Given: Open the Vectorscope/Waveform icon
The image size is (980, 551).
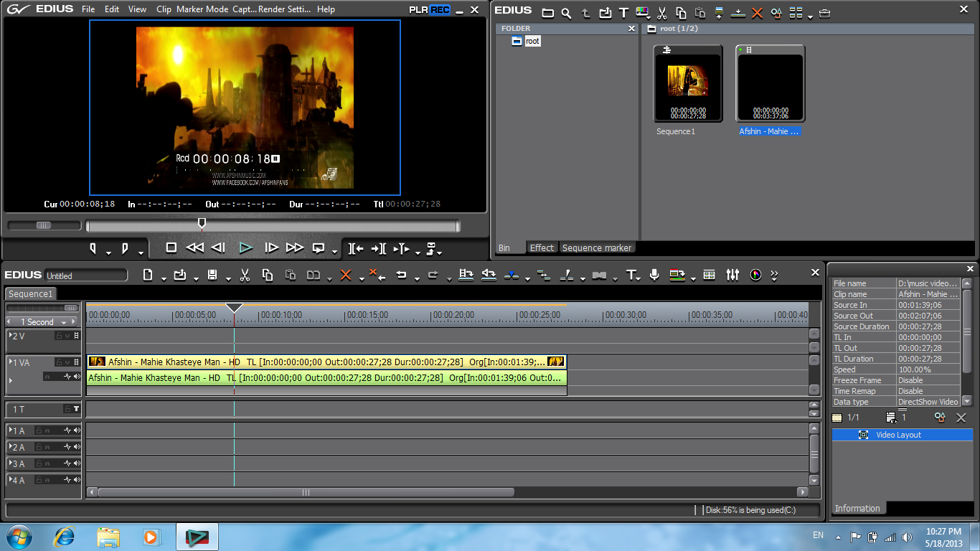Looking at the screenshot, I should [755, 275].
